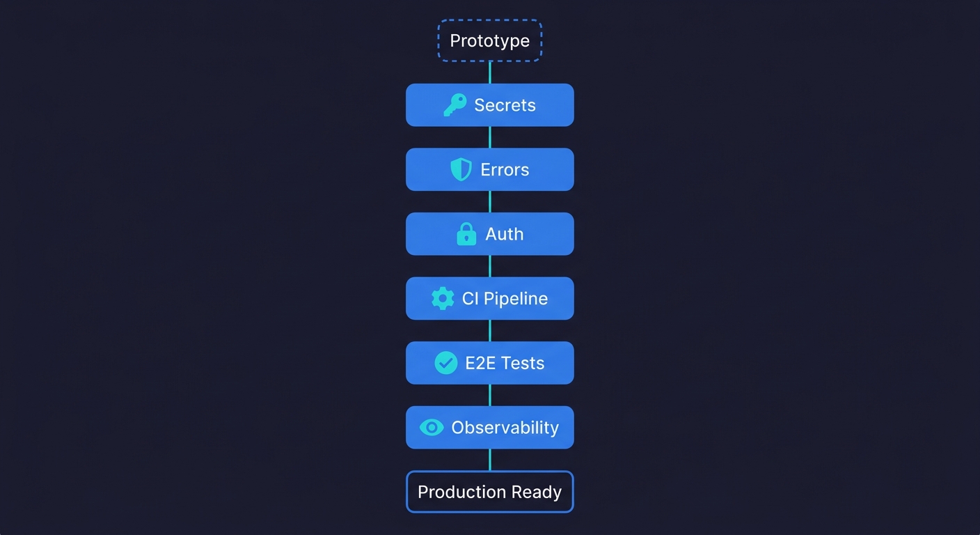The height and width of the screenshot is (535, 980).
Task: Click the checkmark icon beside E2E Tests
Action: (445, 363)
